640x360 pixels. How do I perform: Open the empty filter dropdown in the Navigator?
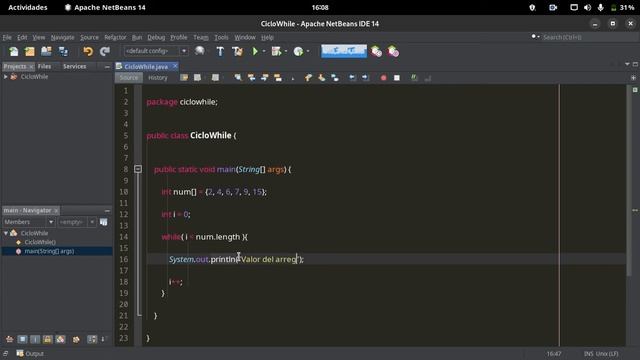(x=77, y=222)
